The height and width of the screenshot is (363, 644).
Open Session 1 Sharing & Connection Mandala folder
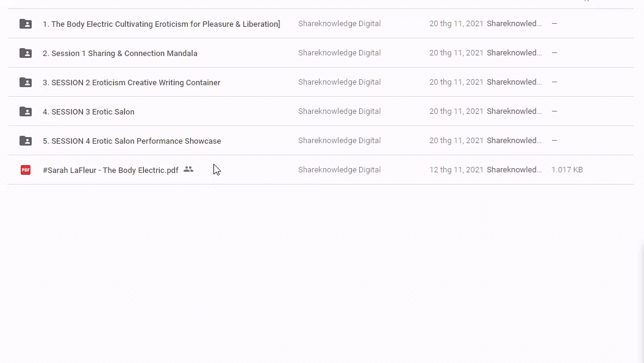[120, 54]
